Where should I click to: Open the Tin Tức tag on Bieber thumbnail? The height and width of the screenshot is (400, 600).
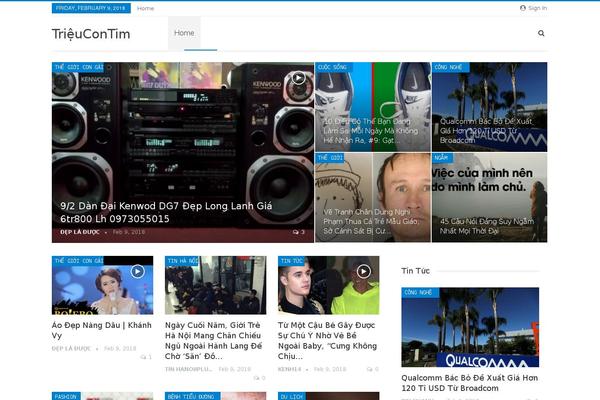tap(292, 261)
